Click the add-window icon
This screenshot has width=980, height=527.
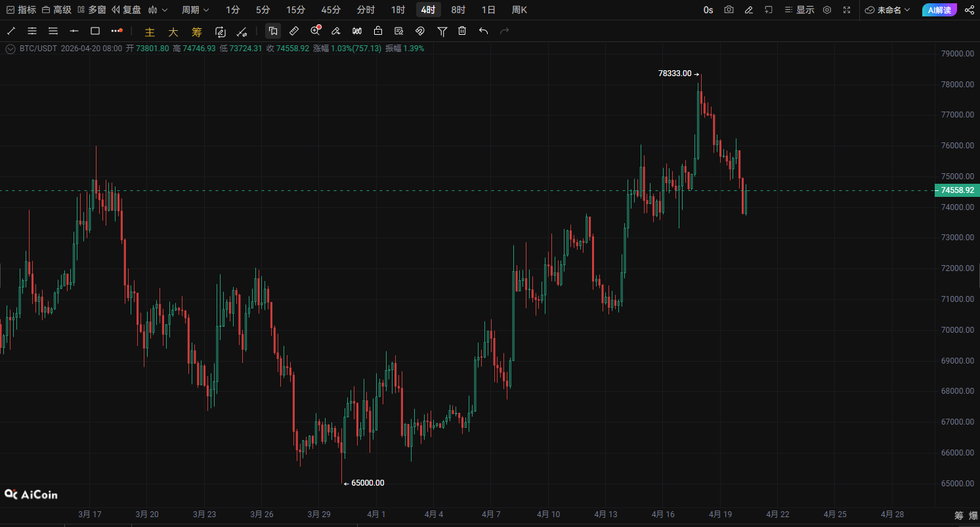tap(769, 10)
